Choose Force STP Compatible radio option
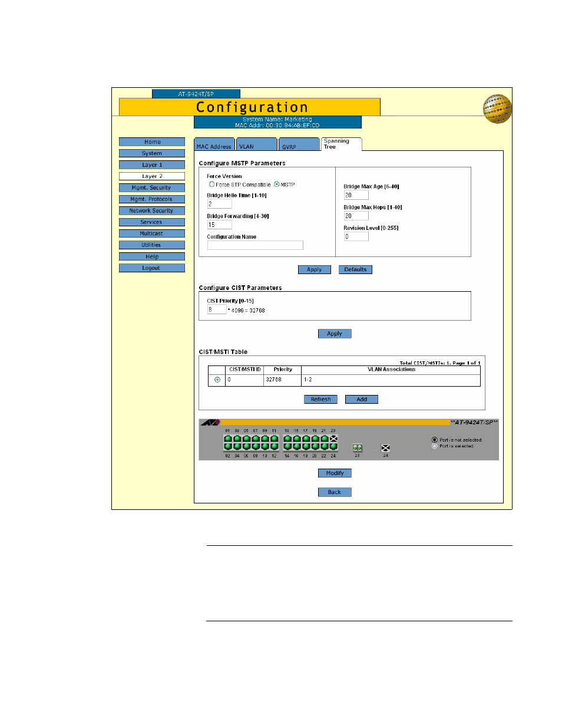This screenshot has height=728, width=562. pyautogui.click(x=211, y=185)
